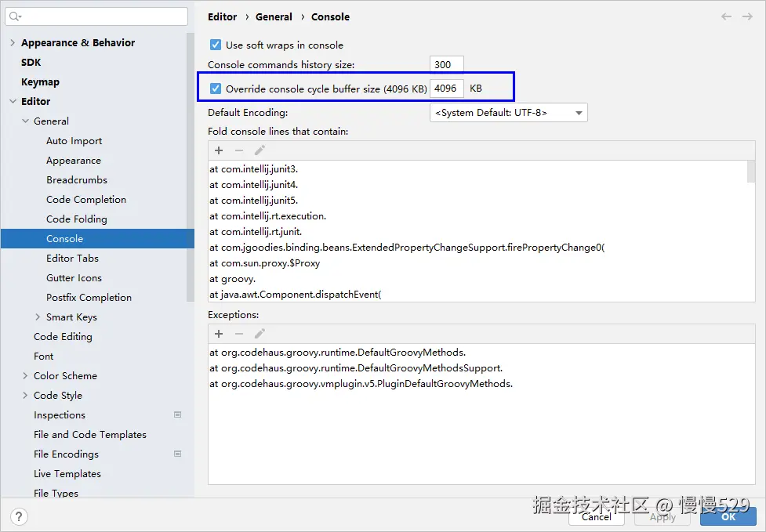Remove selected fold console lines pattern
The width and height of the screenshot is (766, 532).
click(x=239, y=150)
